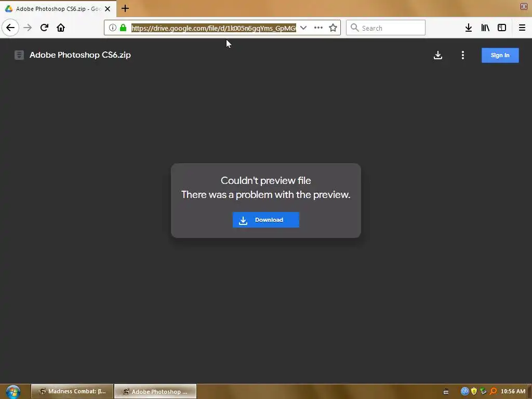Go to the browser home page

61,28
